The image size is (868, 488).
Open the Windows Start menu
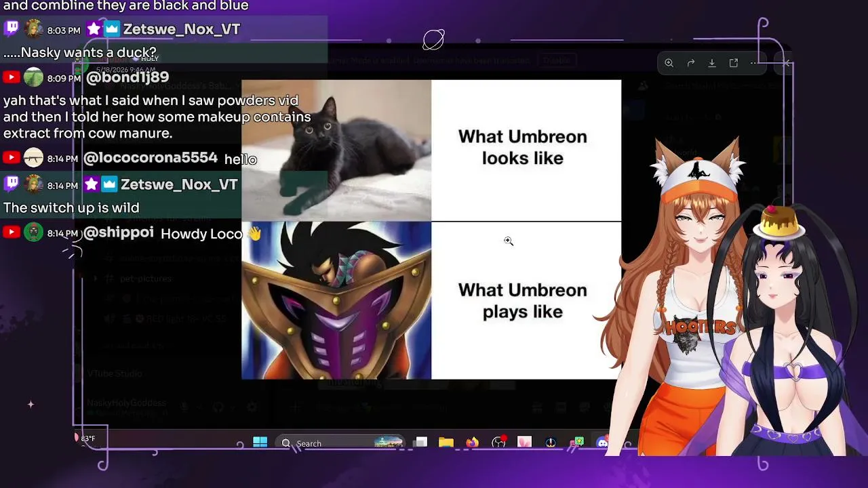tap(260, 443)
